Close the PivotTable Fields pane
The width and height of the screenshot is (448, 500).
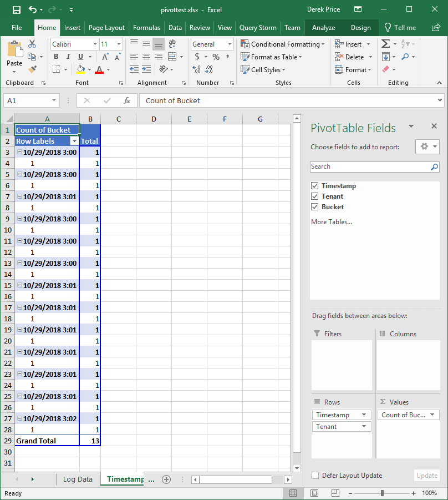pyautogui.click(x=434, y=126)
